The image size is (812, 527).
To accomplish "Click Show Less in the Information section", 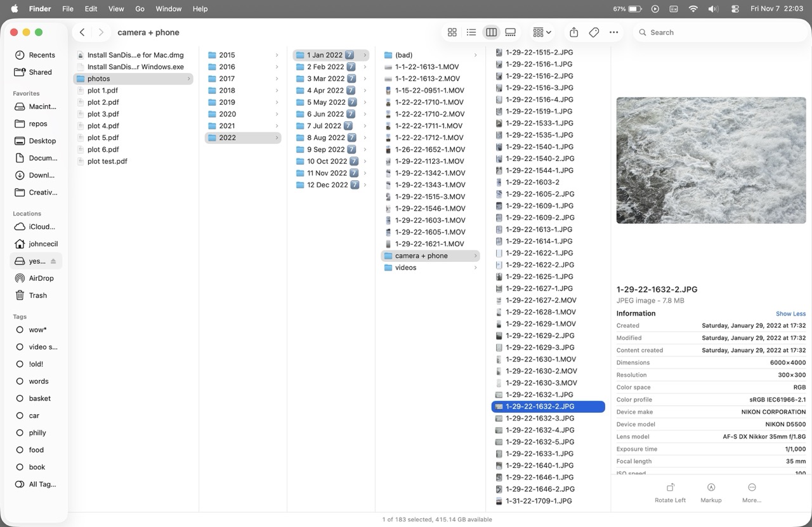I will pyautogui.click(x=790, y=314).
